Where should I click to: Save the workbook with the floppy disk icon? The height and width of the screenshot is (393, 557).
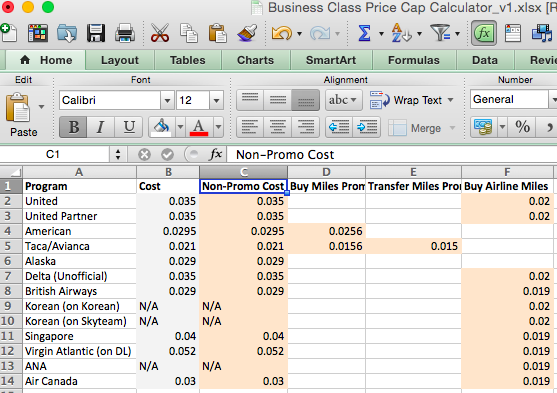point(96,33)
